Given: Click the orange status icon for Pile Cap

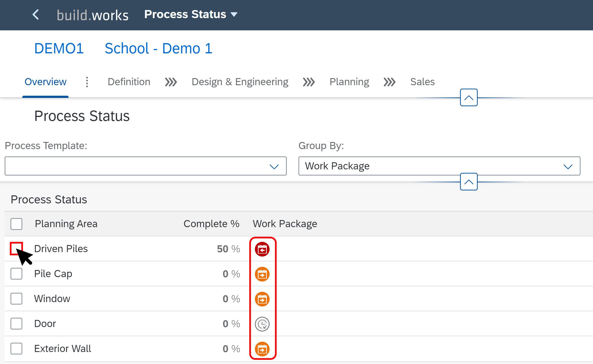Looking at the screenshot, I should [x=262, y=274].
